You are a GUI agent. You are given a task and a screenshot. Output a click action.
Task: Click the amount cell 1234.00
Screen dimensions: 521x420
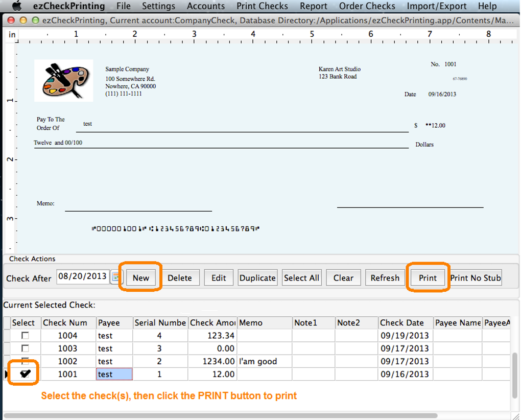(212, 361)
